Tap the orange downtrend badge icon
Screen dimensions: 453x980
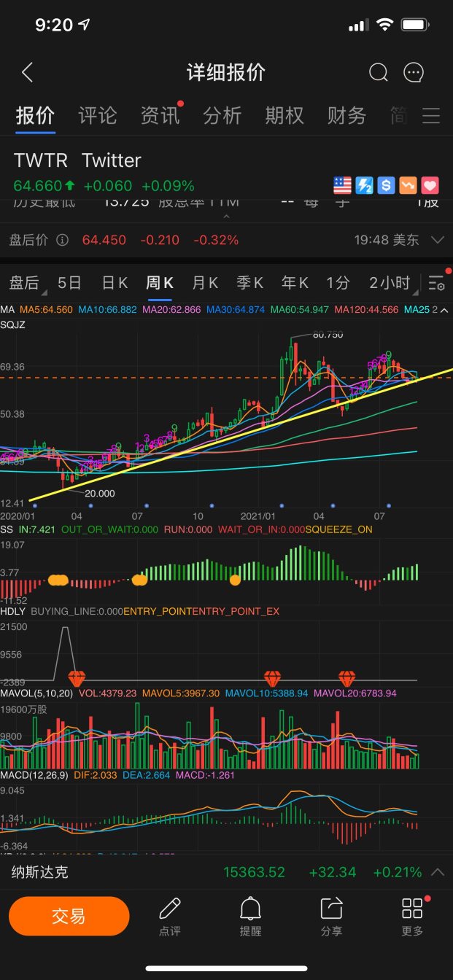(x=408, y=185)
